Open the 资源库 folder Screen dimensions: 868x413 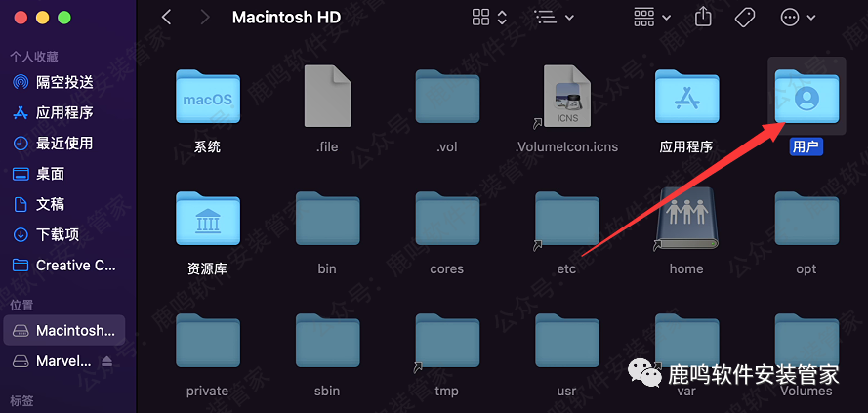[x=207, y=221]
